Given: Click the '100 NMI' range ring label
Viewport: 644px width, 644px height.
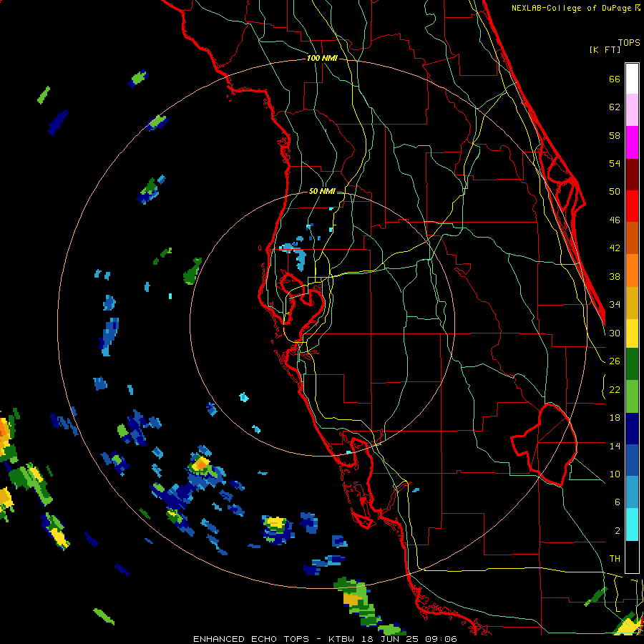Looking at the screenshot, I should point(322,59).
